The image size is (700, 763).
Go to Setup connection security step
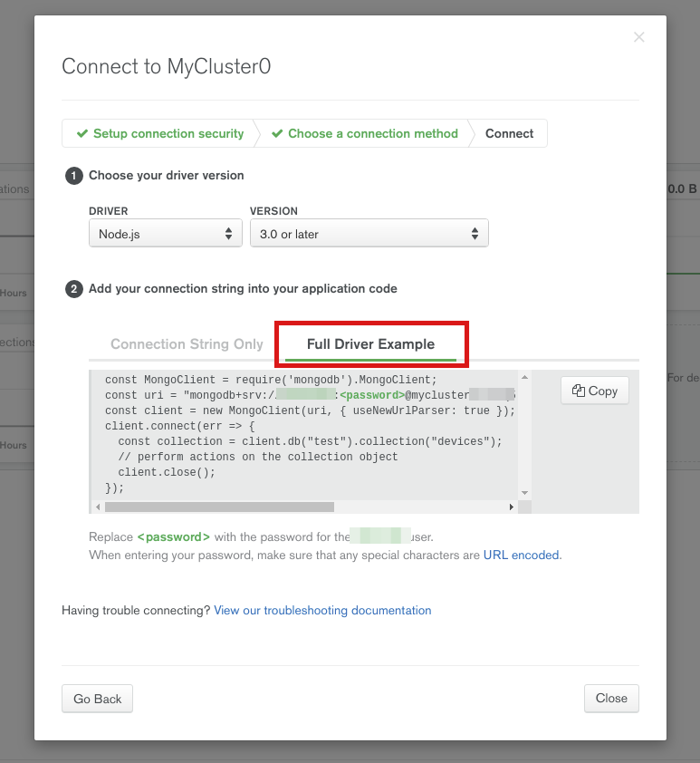point(160,133)
